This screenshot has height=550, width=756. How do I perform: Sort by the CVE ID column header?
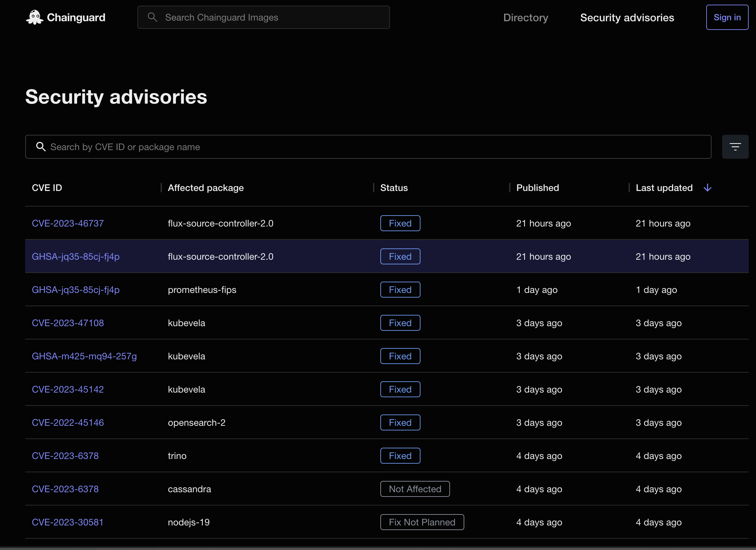point(47,188)
